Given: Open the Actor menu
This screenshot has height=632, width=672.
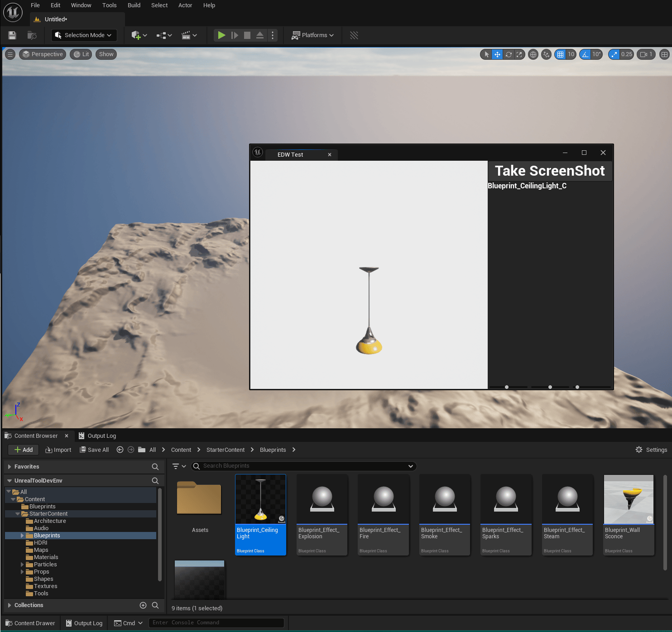Looking at the screenshot, I should tap(185, 5).
